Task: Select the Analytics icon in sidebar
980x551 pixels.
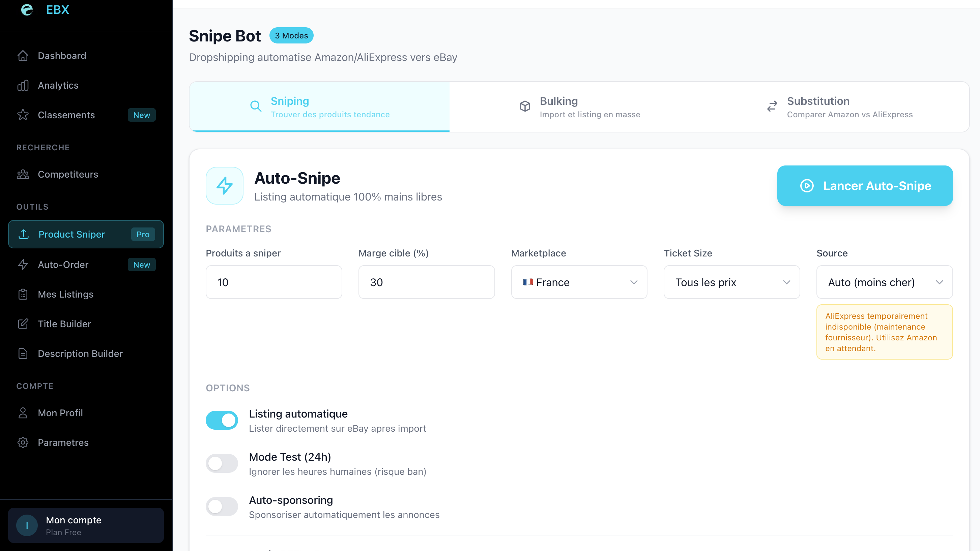Action: [23, 85]
